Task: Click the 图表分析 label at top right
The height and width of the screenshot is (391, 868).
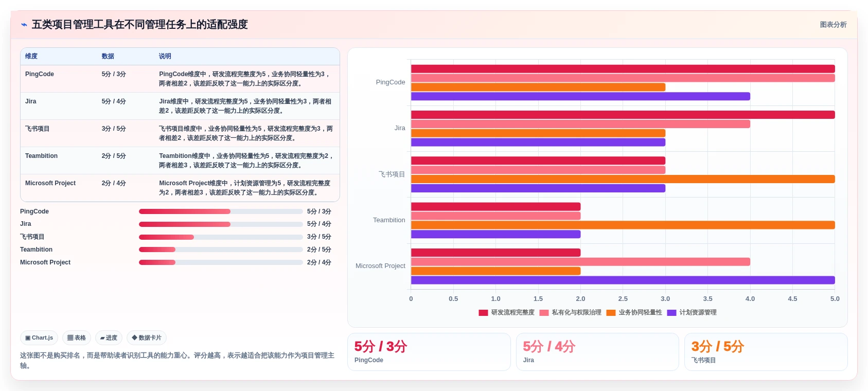Action: point(833,25)
